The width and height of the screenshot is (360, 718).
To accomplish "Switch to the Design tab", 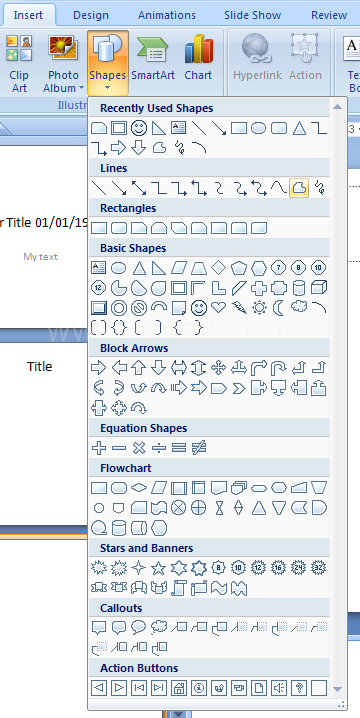I will pyautogui.click(x=91, y=15).
